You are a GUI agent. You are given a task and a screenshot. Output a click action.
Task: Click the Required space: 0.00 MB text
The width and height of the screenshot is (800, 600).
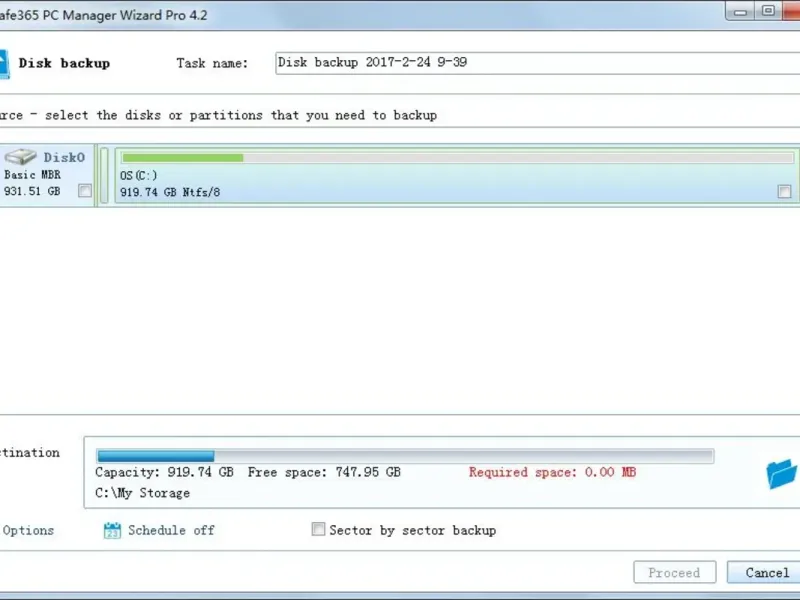[x=553, y=472]
